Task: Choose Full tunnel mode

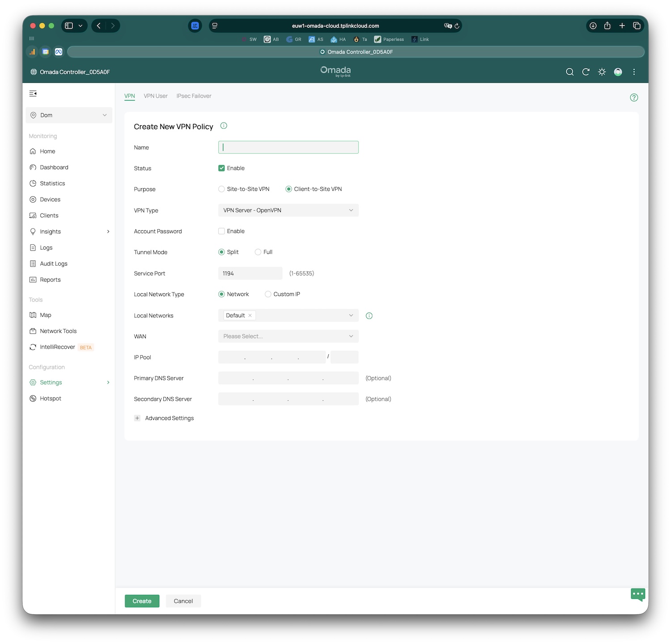Action: point(258,252)
